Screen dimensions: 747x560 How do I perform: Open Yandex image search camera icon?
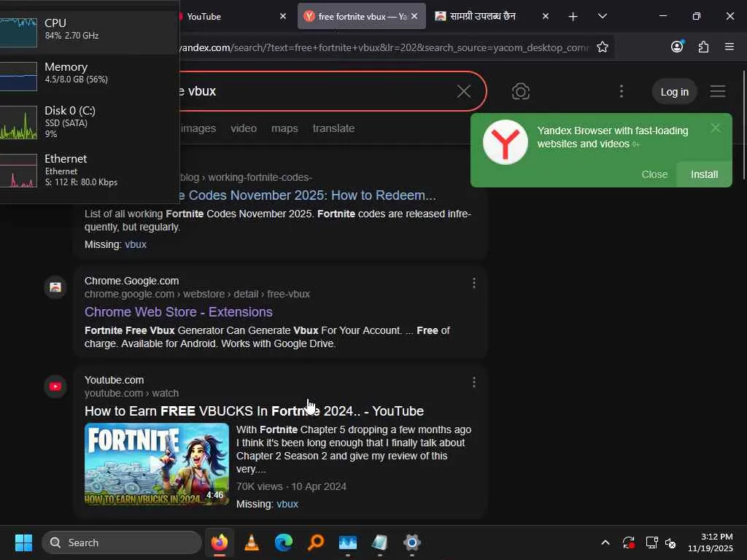(x=521, y=91)
